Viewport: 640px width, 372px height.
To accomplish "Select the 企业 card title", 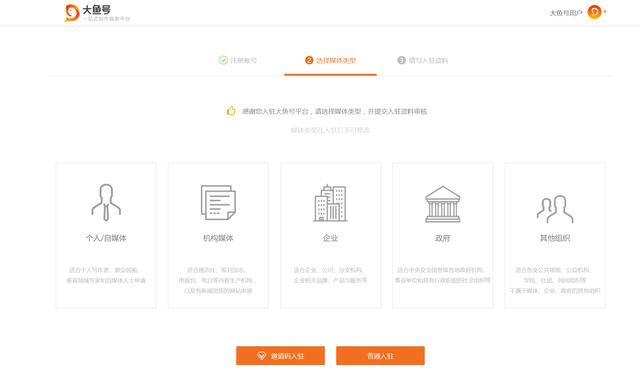I will pos(330,238).
